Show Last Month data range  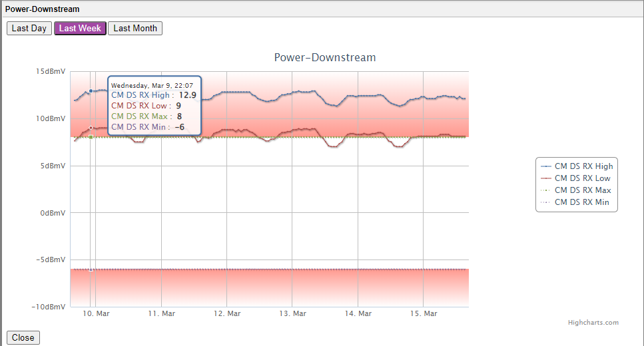(x=135, y=29)
